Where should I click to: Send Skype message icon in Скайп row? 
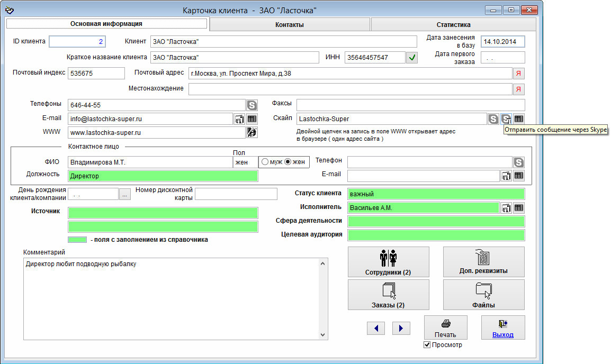506,119
